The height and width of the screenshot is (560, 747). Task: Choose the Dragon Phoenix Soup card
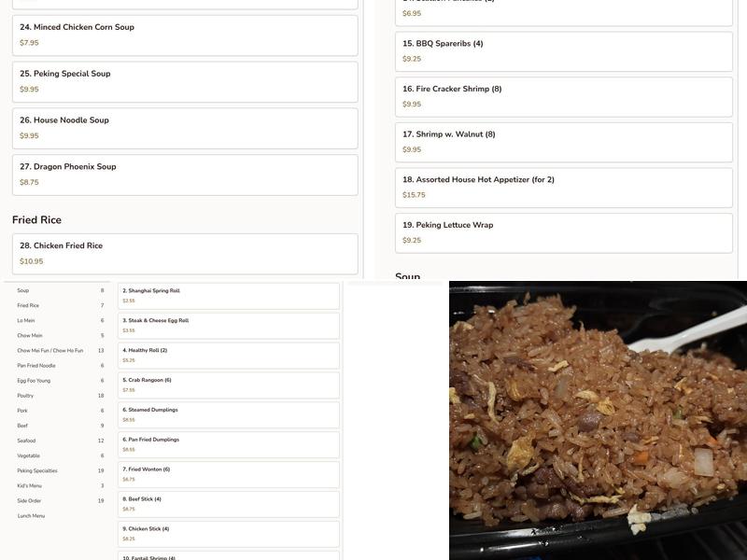pyautogui.click(x=185, y=175)
